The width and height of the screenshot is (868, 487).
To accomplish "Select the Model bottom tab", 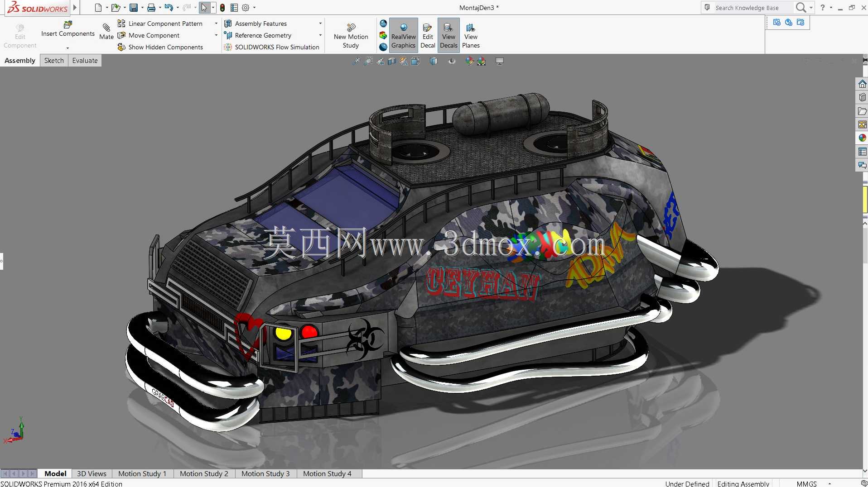I will click(x=55, y=473).
